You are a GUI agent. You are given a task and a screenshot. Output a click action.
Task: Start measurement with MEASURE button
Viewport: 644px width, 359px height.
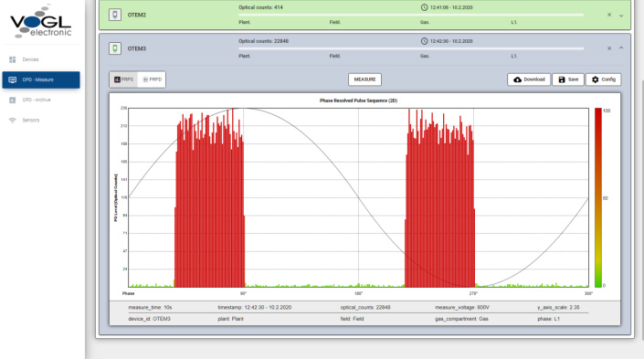point(364,79)
